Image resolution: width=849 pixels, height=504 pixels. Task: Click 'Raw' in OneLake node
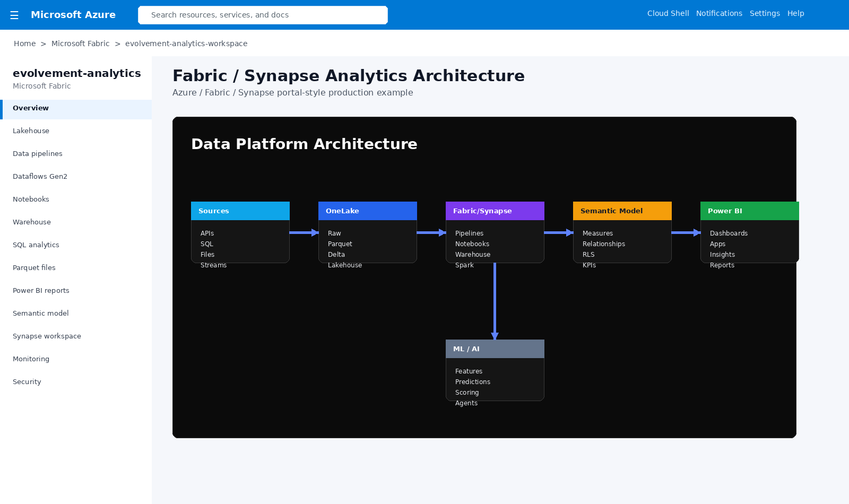coord(334,233)
